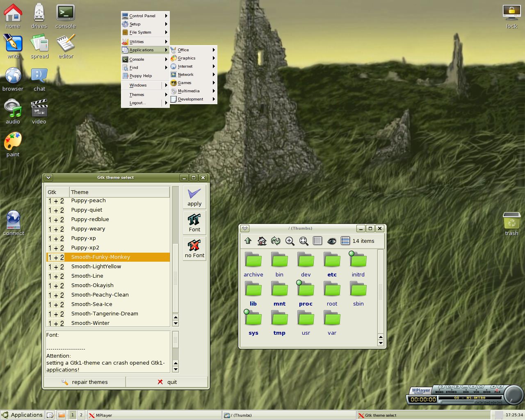This screenshot has height=420, width=525.
Task: Launch the audio desktop icon
Action: pos(13,112)
